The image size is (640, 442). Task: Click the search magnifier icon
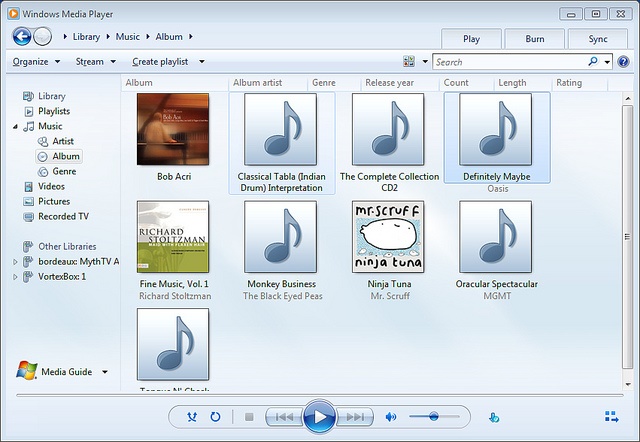[594, 62]
